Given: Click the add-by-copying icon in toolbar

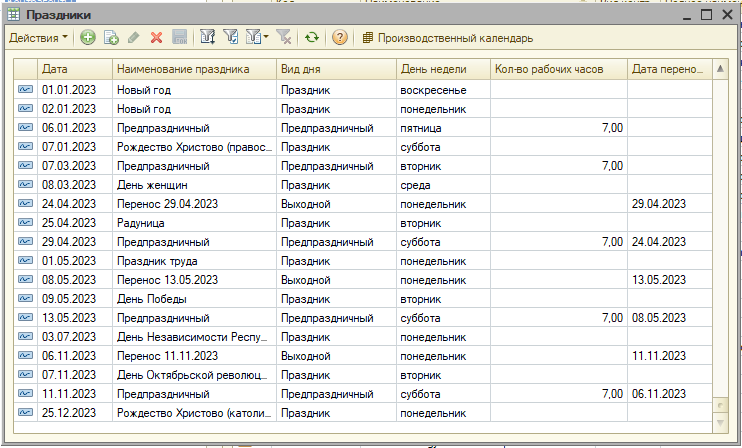Looking at the screenshot, I should (111, 38).
